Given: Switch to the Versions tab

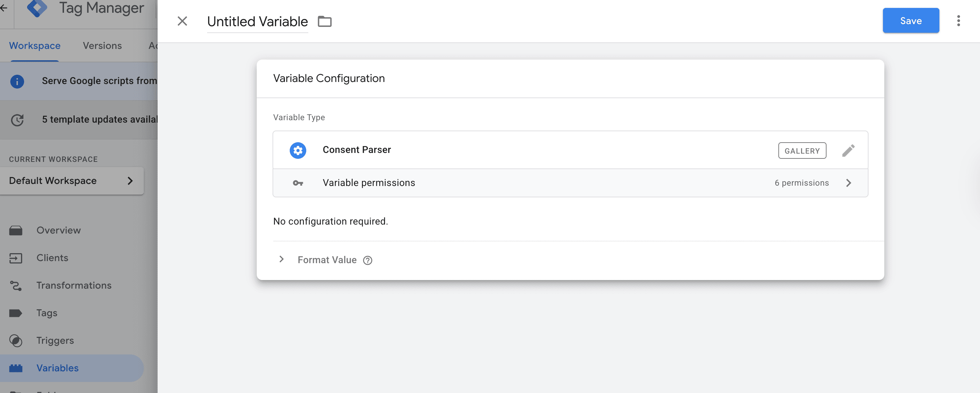Looking at the screenshot, I should (x=102, y=45).
